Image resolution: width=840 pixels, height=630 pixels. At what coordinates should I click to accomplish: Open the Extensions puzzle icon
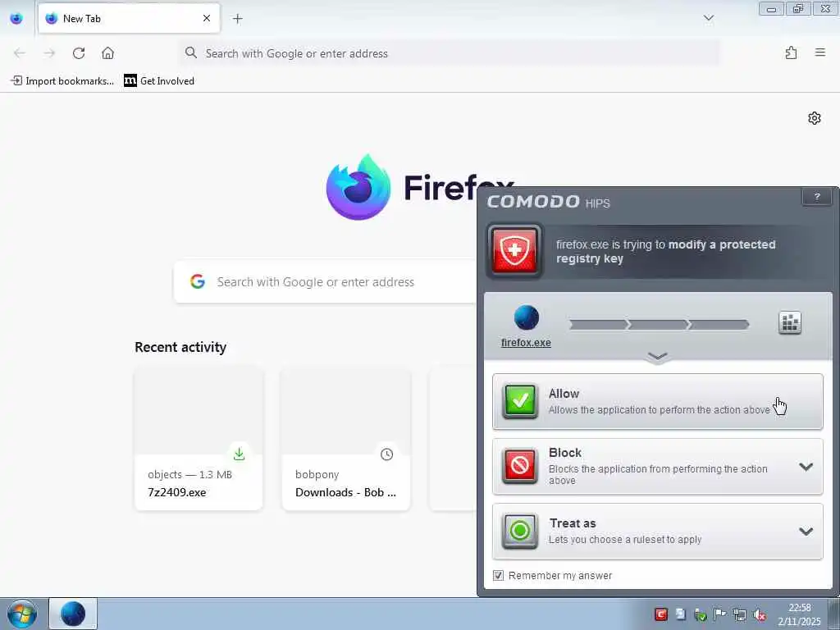coord(791,52)
